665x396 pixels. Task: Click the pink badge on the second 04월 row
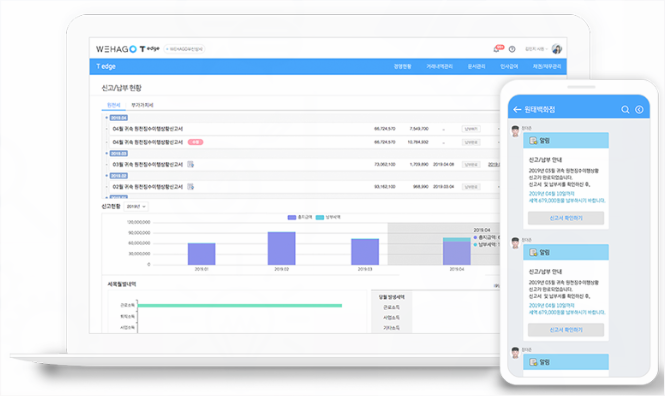(196, 142)
